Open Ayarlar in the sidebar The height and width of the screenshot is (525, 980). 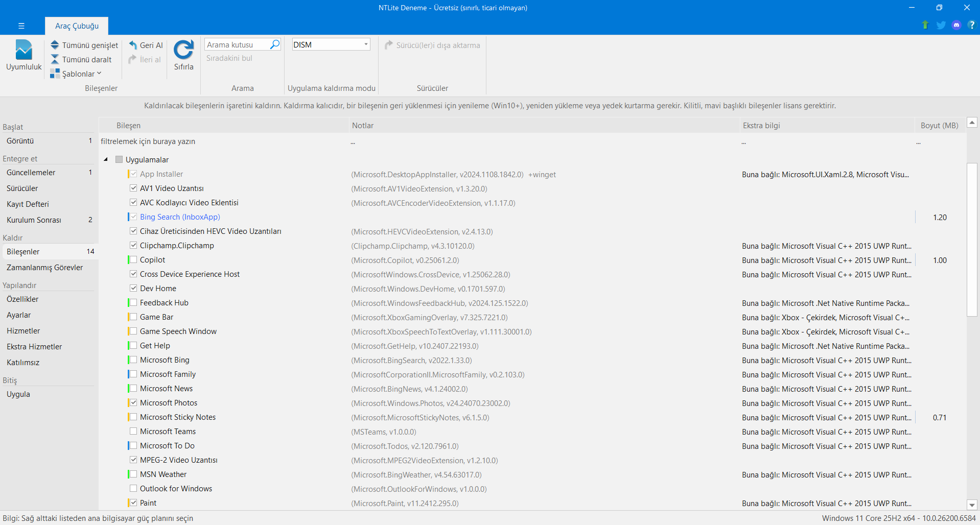(49, 315)
